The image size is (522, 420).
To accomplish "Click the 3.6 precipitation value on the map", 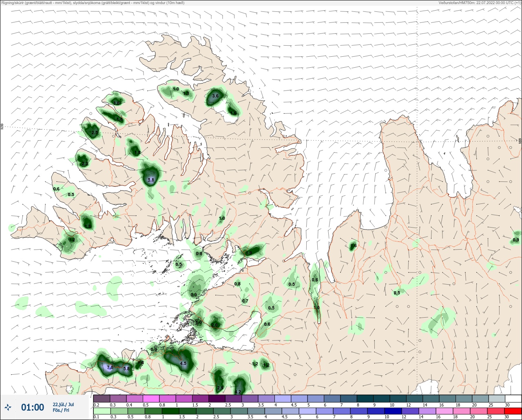I will (x=215, y=96).
